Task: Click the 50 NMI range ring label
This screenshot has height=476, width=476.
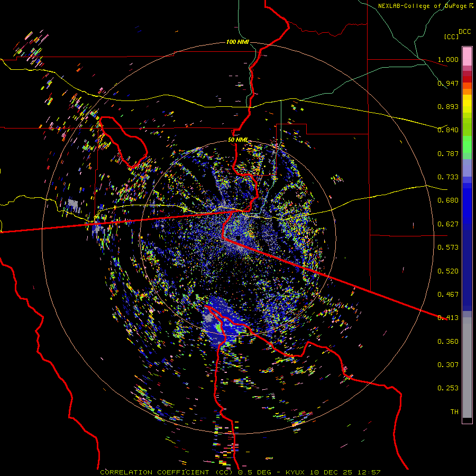Action: click(x=237, y=140)
